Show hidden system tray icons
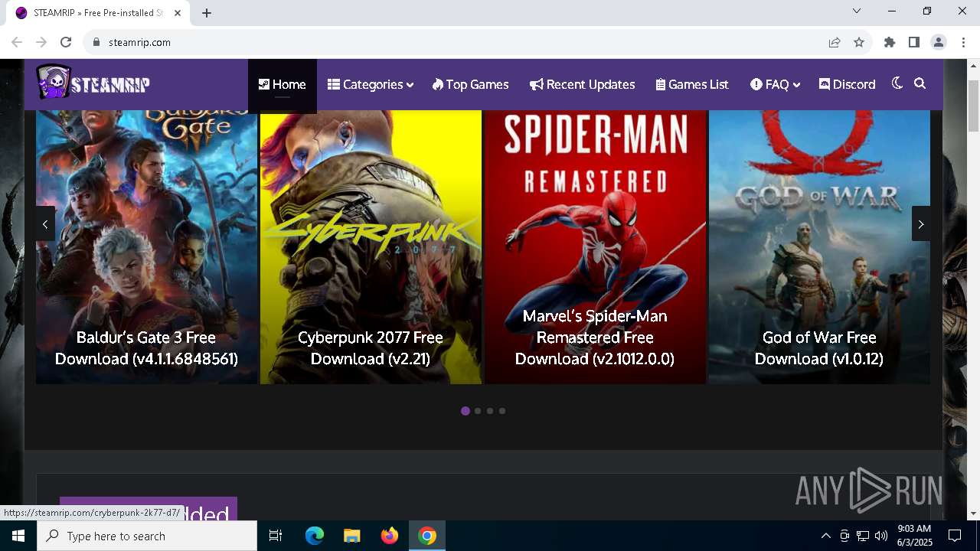The height and width of the screenshot is (551, 980). (825, 536)
